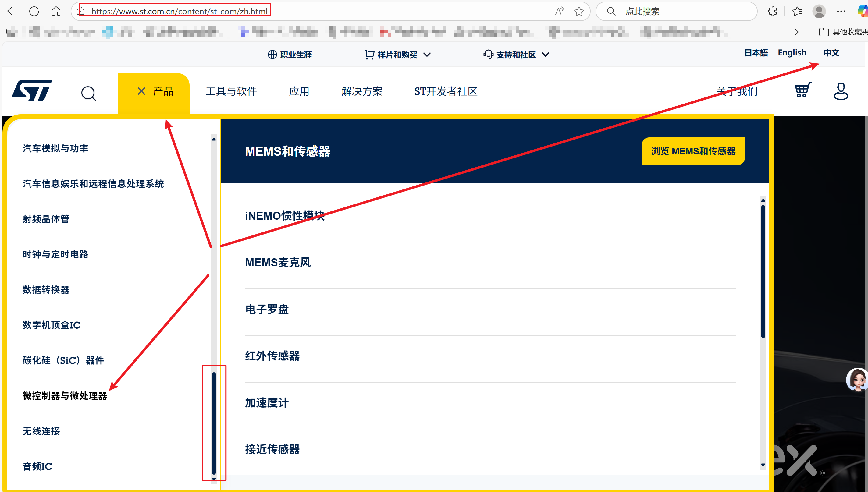Click the category list scrollbar thumb
This screenshot has width=868, height=492.
(x=214, y=423)
